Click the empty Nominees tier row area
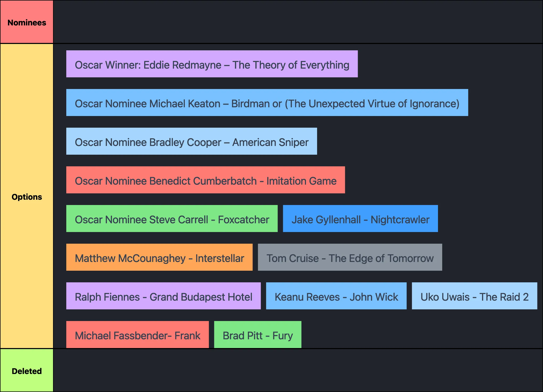 298,22
